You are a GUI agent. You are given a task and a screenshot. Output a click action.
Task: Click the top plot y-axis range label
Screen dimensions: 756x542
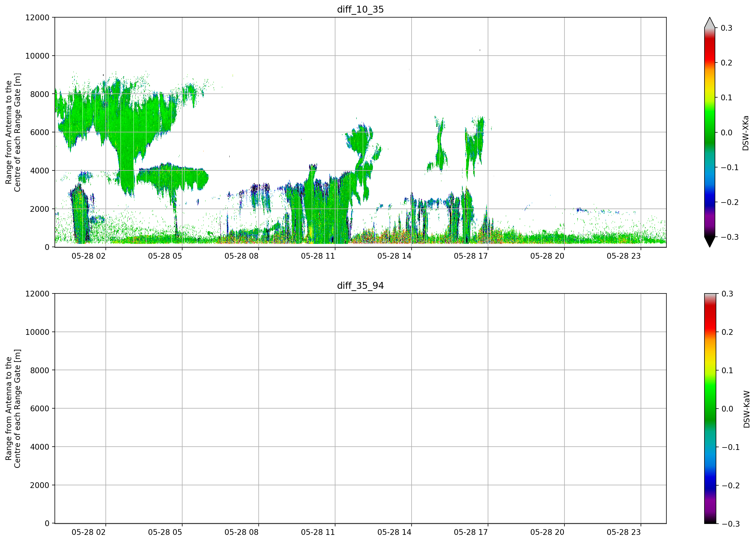tap(13, 132)
